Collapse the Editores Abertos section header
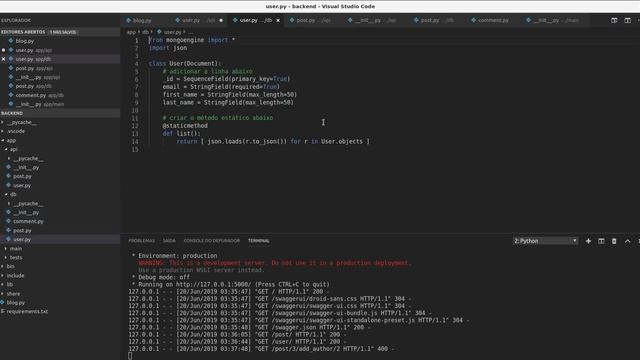The image size is (640, 360). [x=60, y=32]
